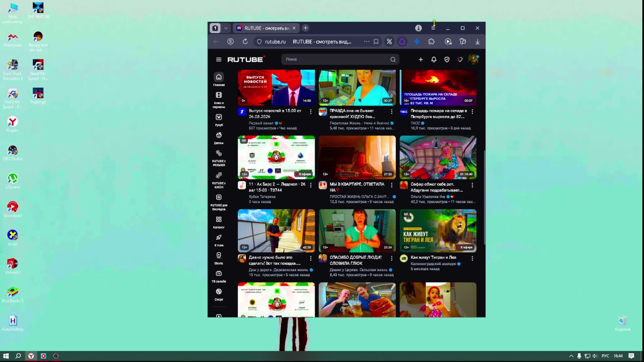Open options menu for Выпуск новостей video
Image resolution: width=644 pixels, height=362 pixels.
(x=311, y=111)
